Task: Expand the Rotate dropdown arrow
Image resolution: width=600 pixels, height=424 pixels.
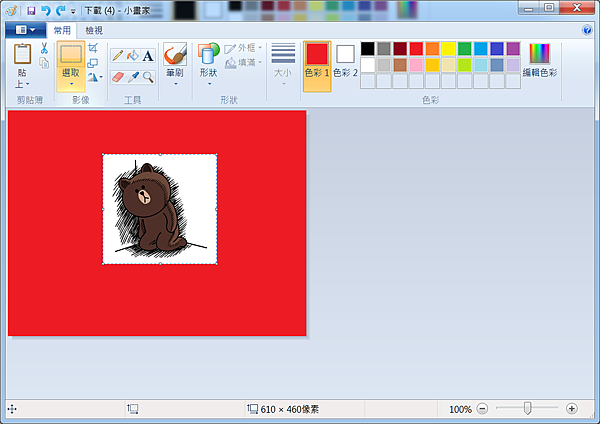Action: 101,77
